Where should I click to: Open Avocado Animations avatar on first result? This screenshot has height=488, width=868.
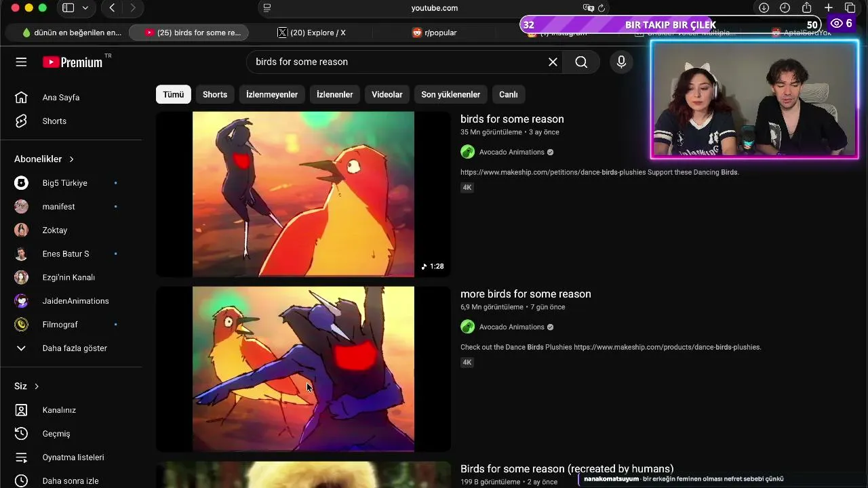[x=467, y=152]
